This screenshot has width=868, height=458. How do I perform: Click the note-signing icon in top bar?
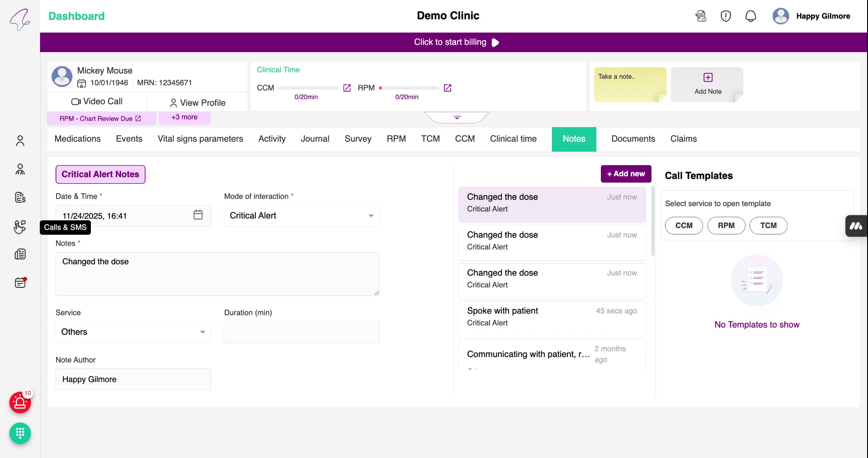[701, 16]
